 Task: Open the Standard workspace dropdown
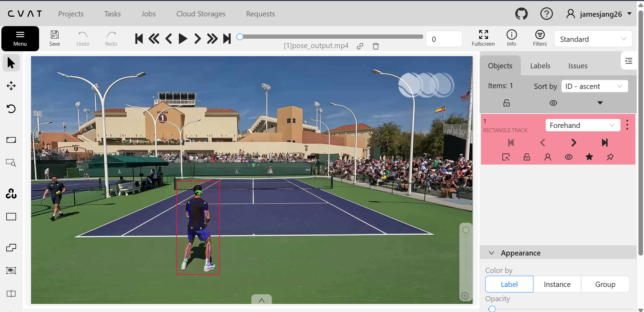point(593,39)
